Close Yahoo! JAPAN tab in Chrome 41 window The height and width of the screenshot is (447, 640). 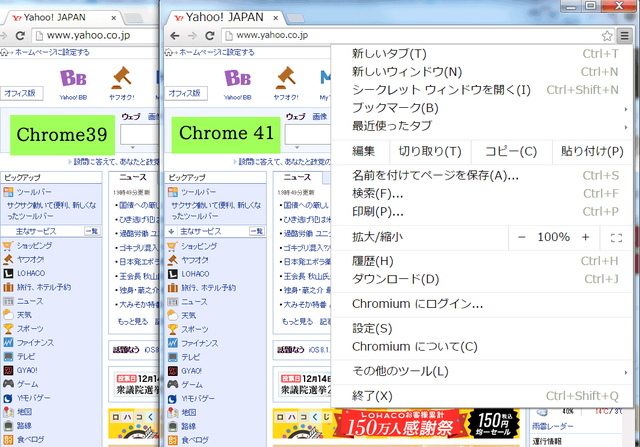pos(276,18)
